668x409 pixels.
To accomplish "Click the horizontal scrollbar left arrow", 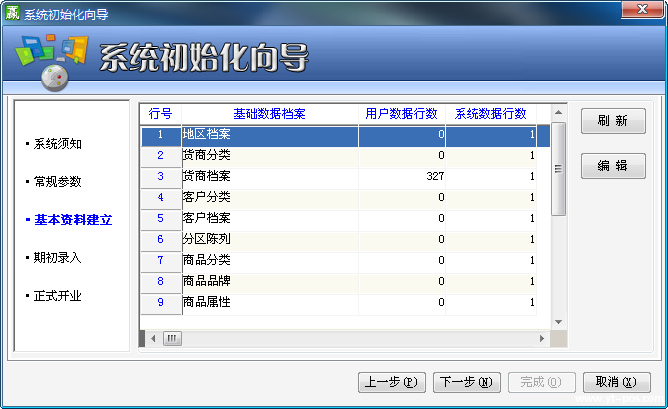I will pos(153,339).
